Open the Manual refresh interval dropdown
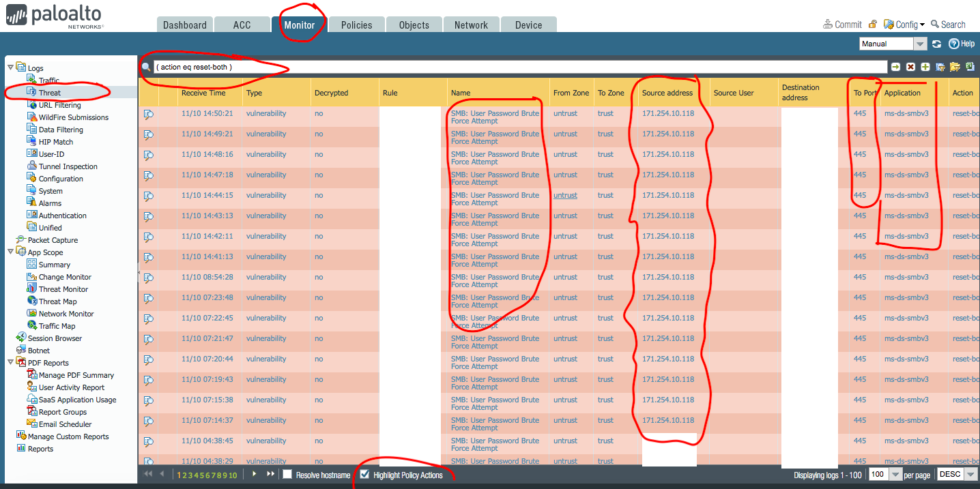Image resolution: width=980 pixels, height=489 pixels. pos(920,44)
